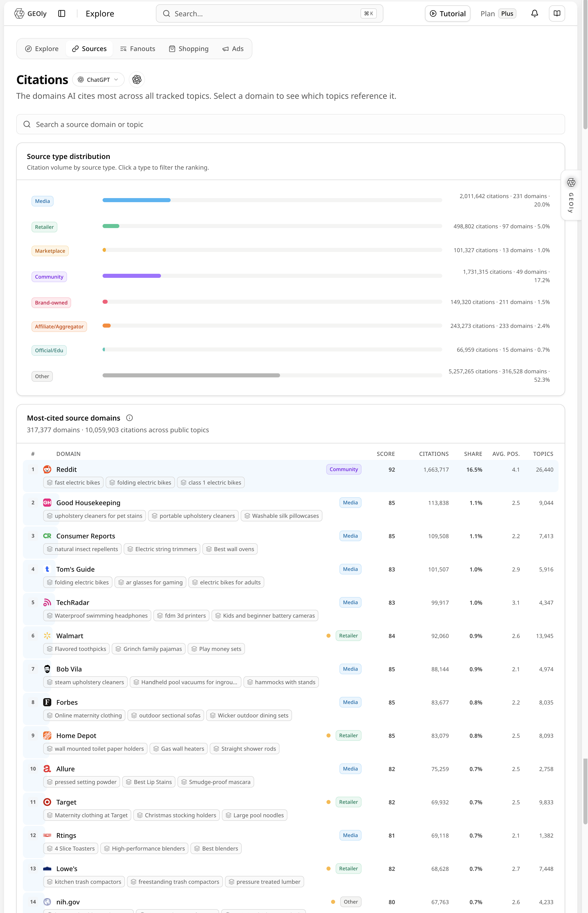Filter ranking by Media source type
Screen dimensions: 588x913
coord(42,201)
